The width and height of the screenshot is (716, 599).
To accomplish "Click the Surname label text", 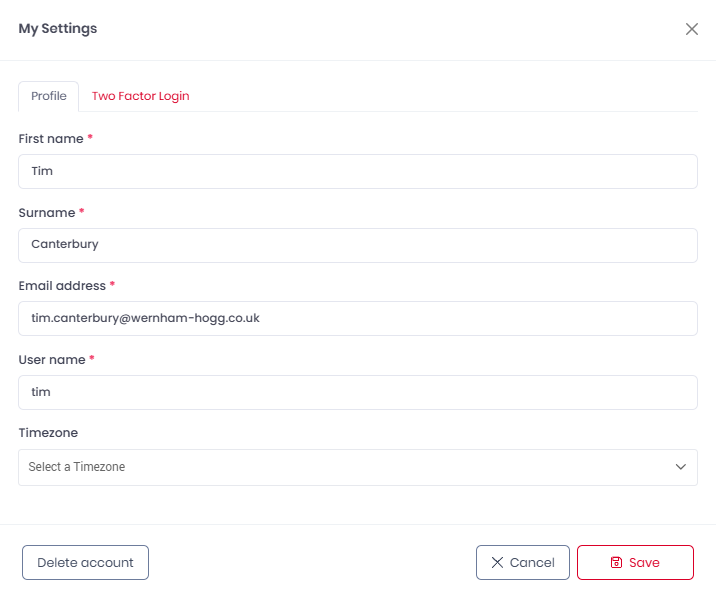I will click(47, 212).
